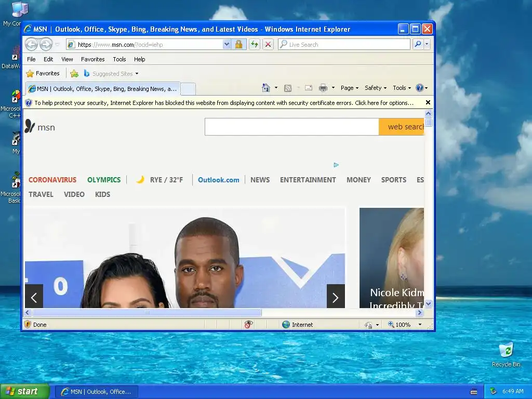Open search provider options dropdown
Viewport: 532px width, 399px height.
(427, 44)
